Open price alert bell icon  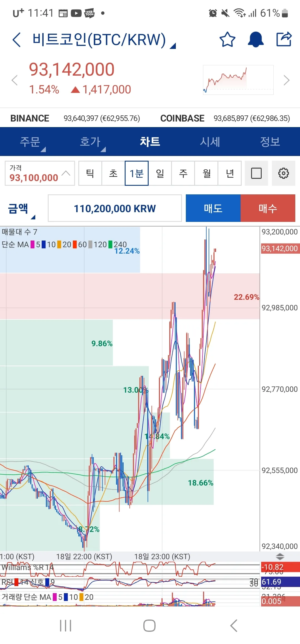point(256,39)
